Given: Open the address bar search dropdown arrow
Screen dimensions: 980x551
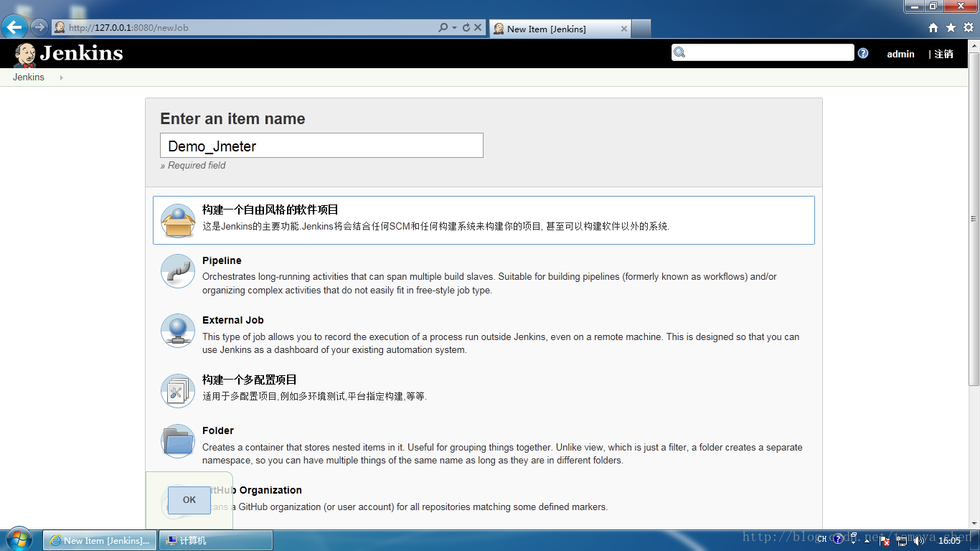Looking at the screenshot, I should click(x=454, y=28).
